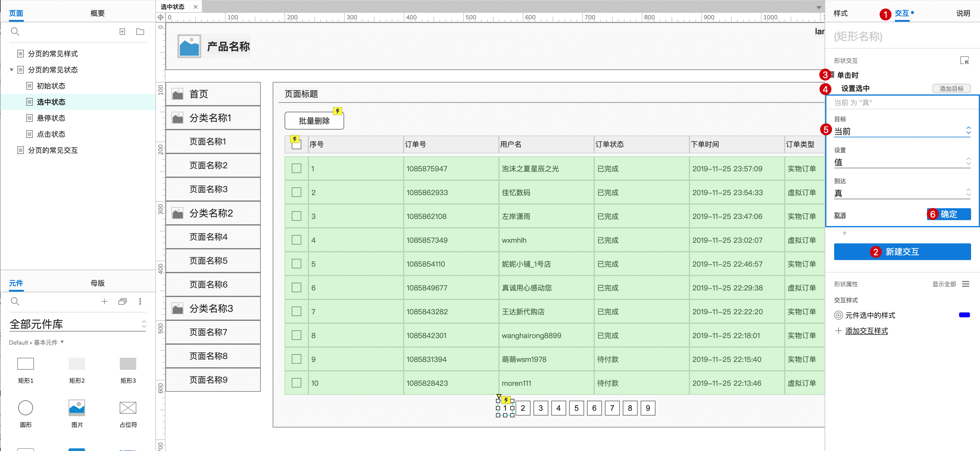
Task: Tick the checkbox for row 1
Action: [x=297, y=169]
